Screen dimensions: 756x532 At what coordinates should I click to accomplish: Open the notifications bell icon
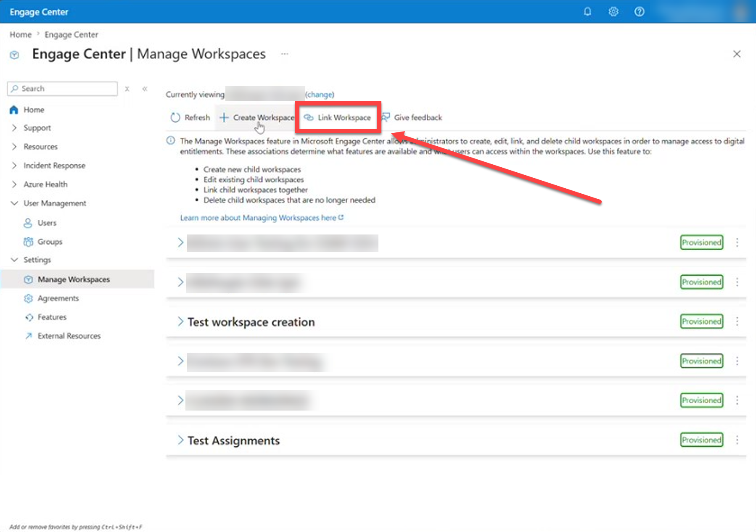(x=587, y=12)
